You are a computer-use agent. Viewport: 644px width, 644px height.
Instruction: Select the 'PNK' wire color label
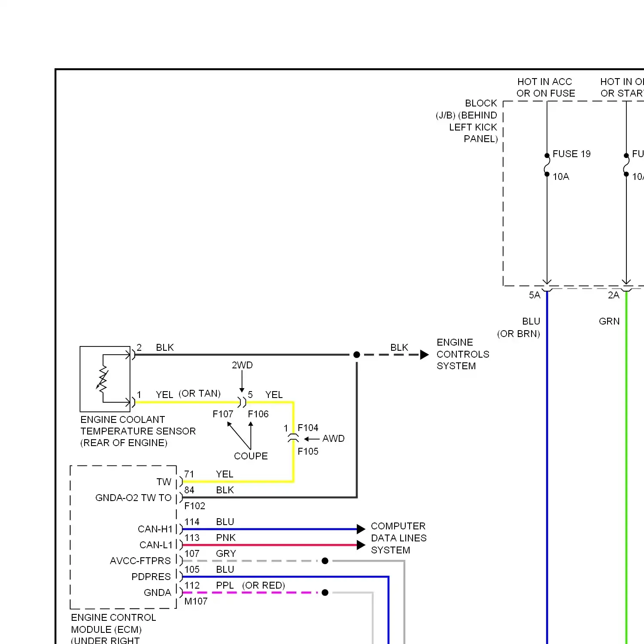[226, 538]
